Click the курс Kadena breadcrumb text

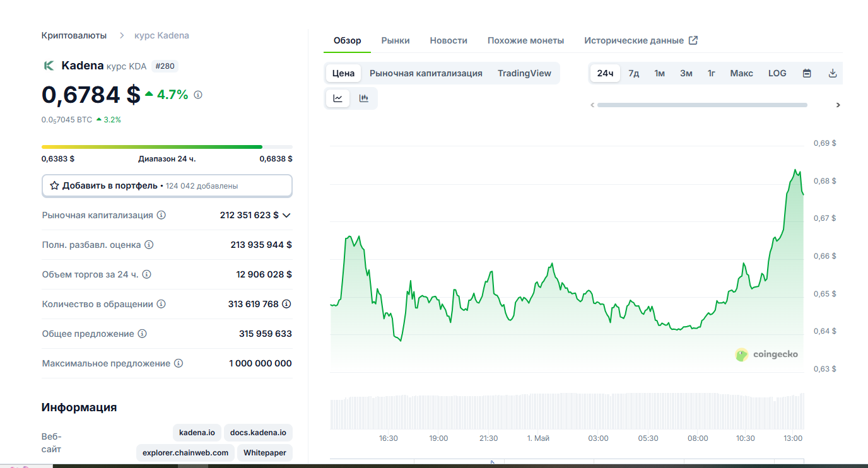pyautogui.click(x=161, y=35)
